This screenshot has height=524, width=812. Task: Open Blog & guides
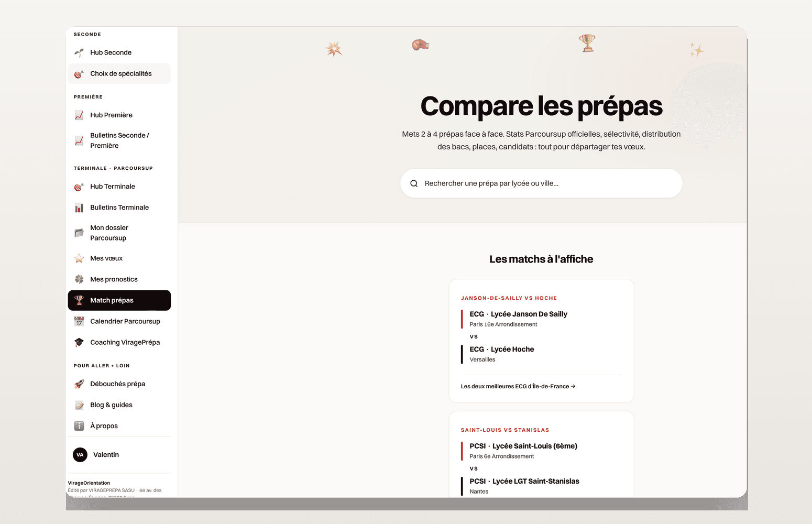pyautogui.click(x=119, y=405)
